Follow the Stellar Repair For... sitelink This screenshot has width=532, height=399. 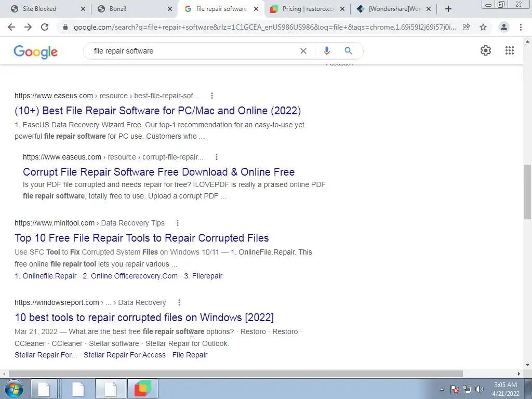click(46, 355)
